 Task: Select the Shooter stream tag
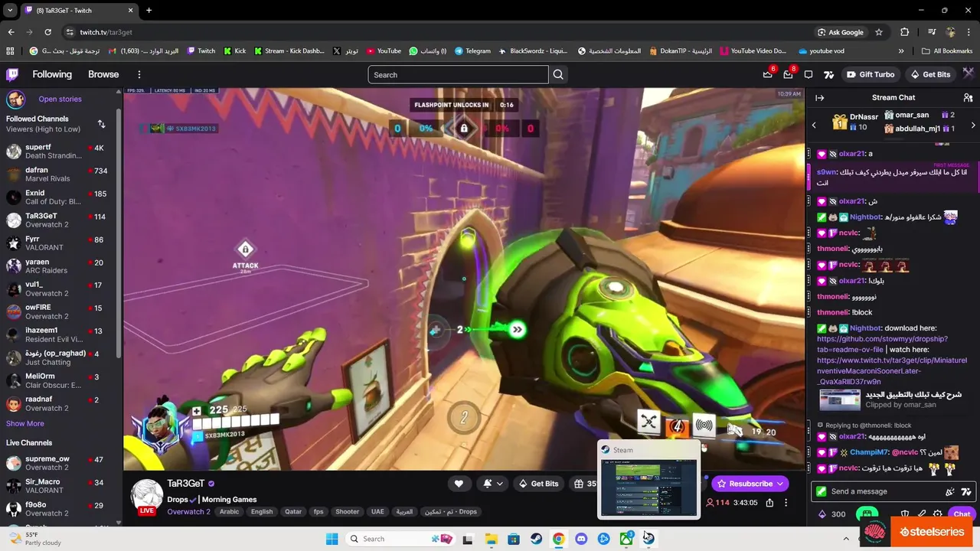tap(347, 511)
